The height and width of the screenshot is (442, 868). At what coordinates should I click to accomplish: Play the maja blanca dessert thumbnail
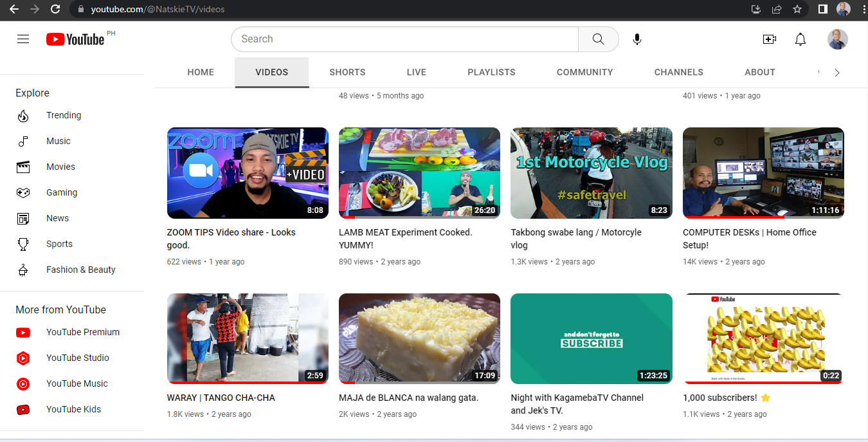tap(419, 339)
